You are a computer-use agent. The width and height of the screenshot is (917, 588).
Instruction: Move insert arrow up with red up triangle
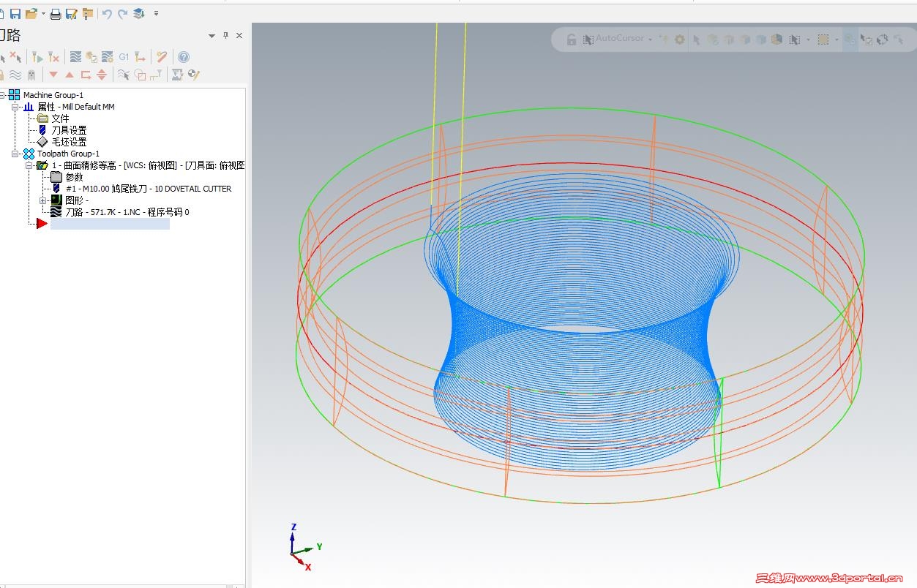[70, 75]
